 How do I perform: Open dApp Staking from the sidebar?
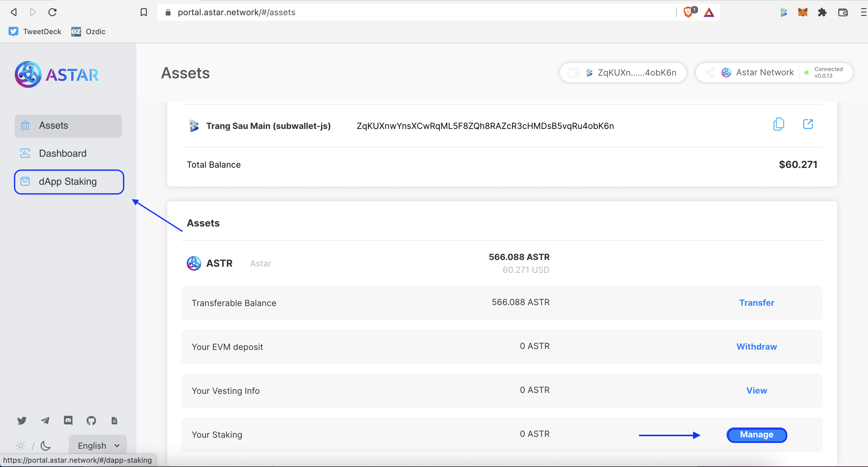point(69,182)
